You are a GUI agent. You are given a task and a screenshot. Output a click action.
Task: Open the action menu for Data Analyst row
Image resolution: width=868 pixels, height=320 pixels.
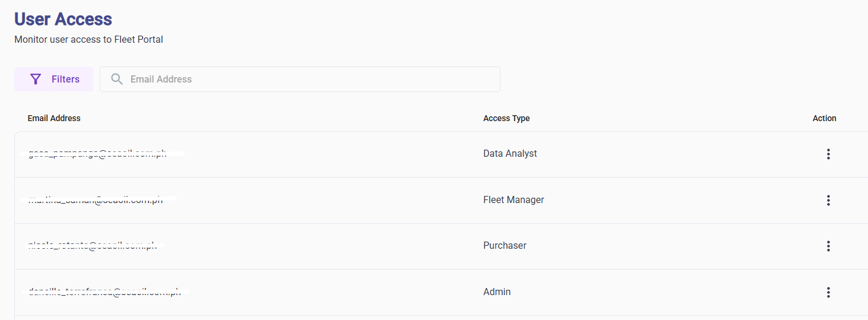tap(828, 154)
